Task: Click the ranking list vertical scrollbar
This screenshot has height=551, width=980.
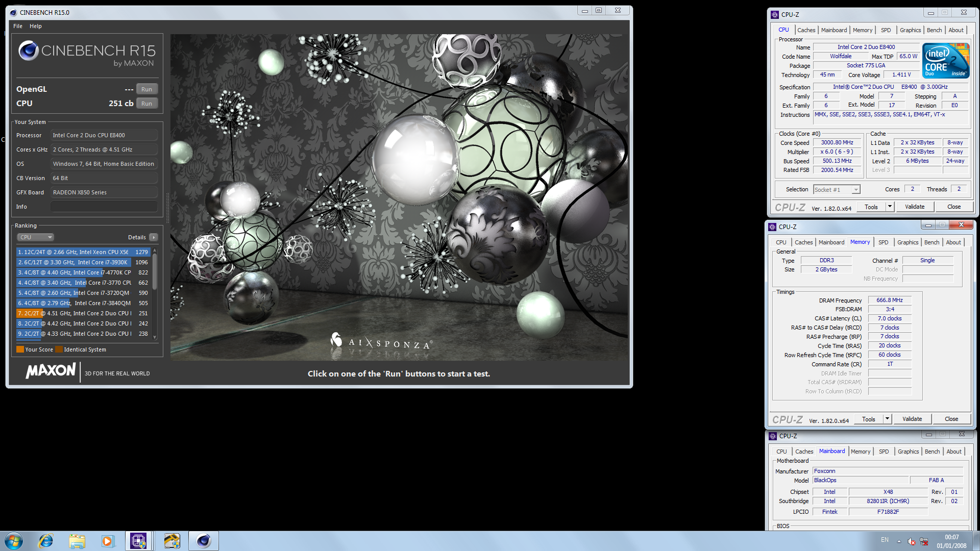Action: coord(155,294)
